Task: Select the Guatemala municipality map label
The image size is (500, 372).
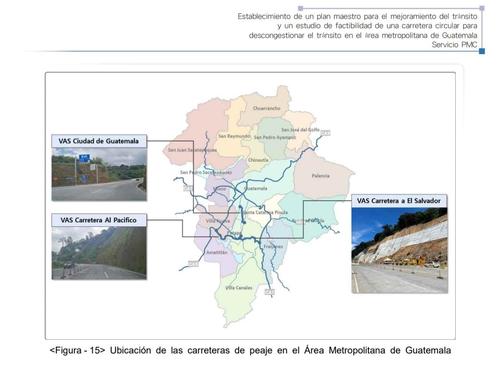Action: click(256, 188)
